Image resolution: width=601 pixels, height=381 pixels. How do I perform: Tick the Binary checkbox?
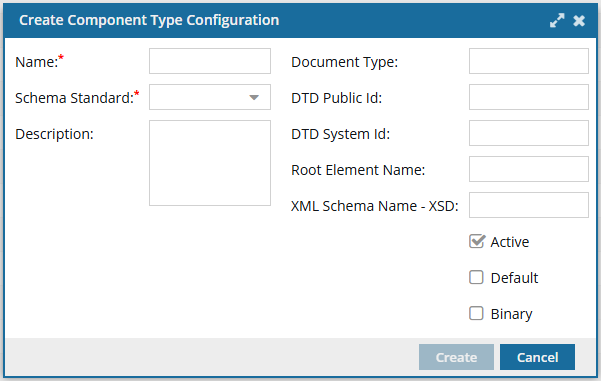[476, 313]
